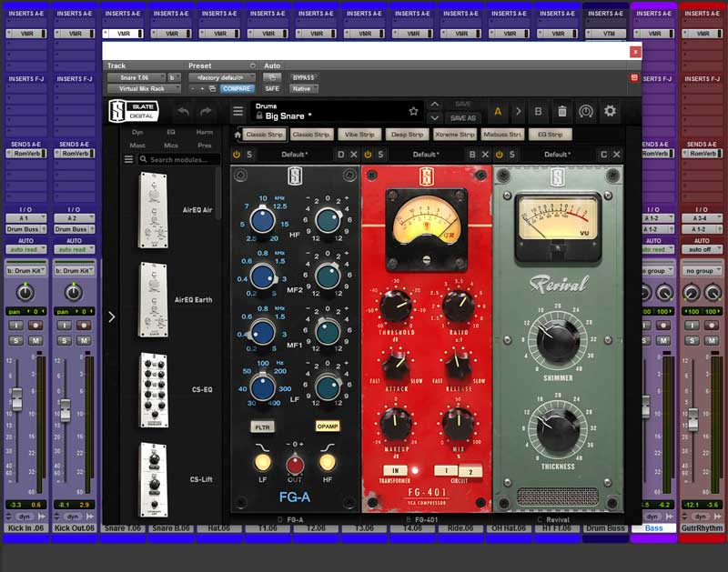Toggle power on Revival module slot
This screenshot has width=728, height=572.
(x=499, y=155)
